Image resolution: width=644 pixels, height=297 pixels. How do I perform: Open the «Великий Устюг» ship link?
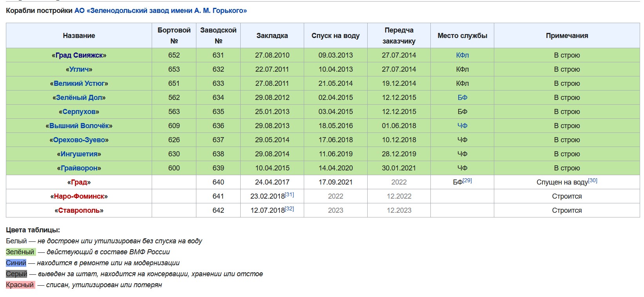[x=79, y=83]
